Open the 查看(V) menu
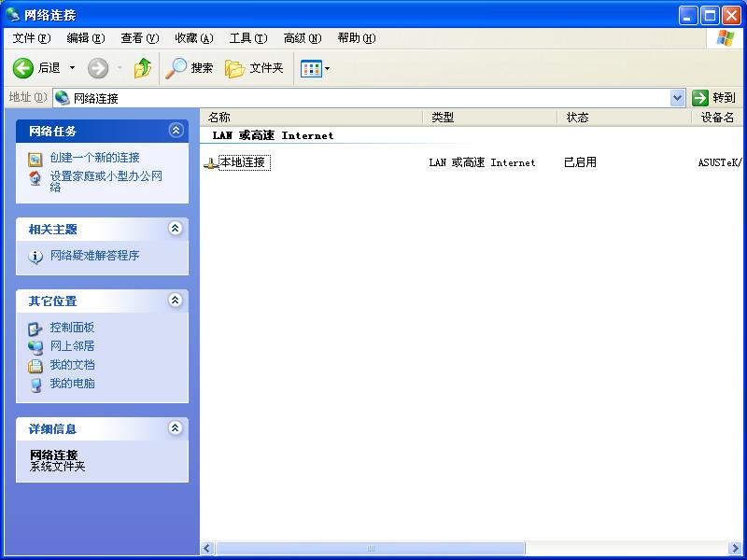This screenshot has width=747, height=560. [x=139, y=38]
